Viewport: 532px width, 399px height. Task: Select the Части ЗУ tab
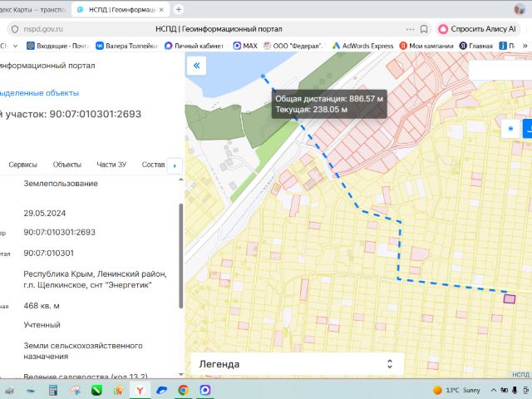[111, 165]
